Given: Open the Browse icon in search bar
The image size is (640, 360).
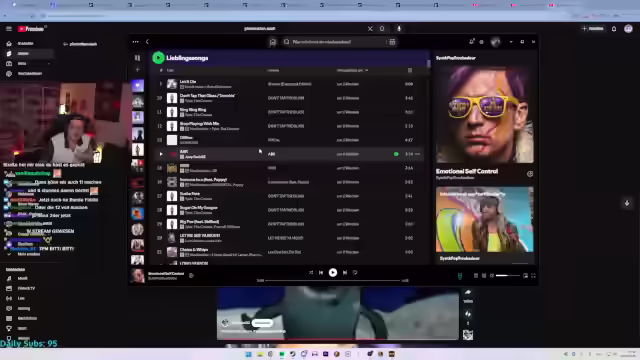Looking at the screenshot, I should 392,42.
